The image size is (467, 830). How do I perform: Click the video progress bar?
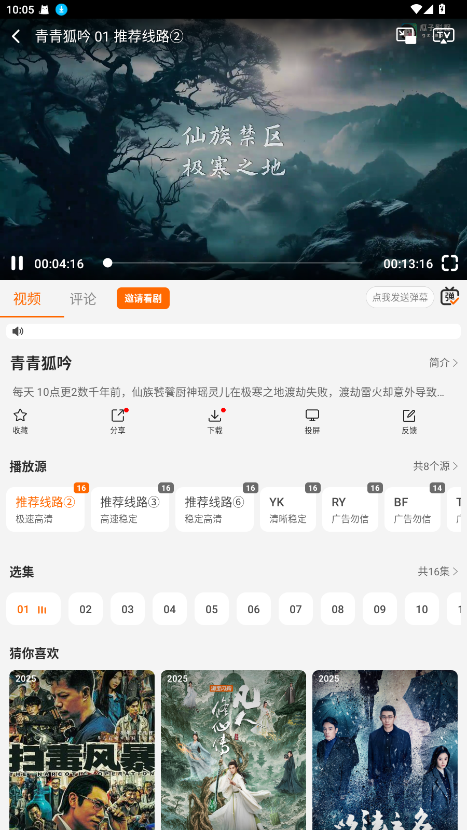[235, 263]
